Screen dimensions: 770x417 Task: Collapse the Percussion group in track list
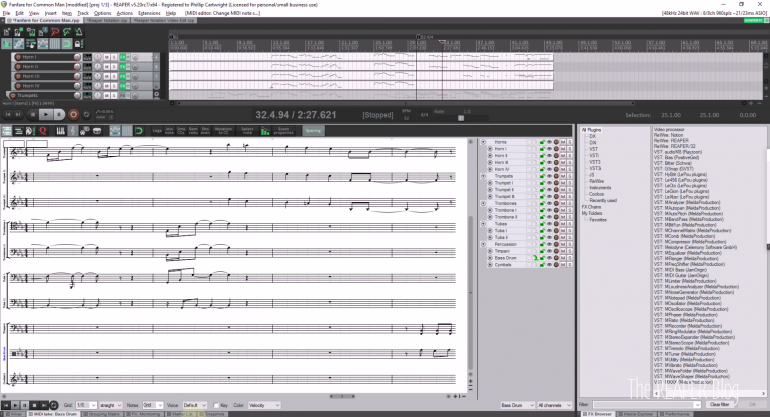click(x=483, y=244)
